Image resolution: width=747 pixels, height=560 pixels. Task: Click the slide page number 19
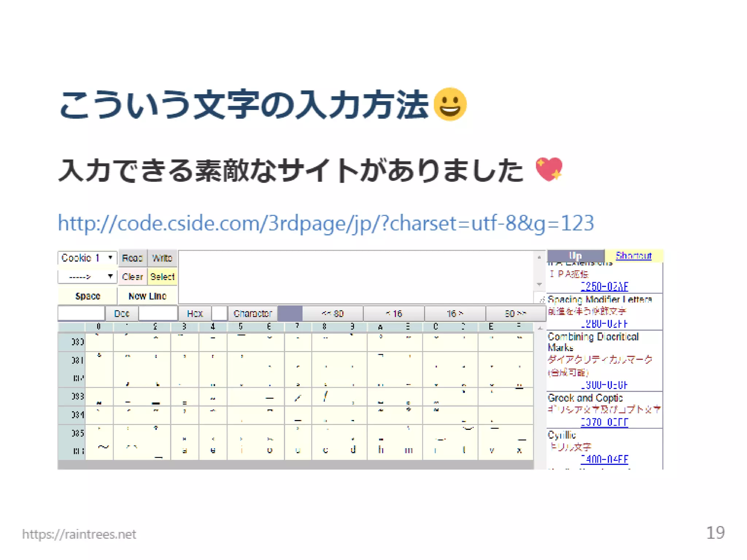point(715,533)
